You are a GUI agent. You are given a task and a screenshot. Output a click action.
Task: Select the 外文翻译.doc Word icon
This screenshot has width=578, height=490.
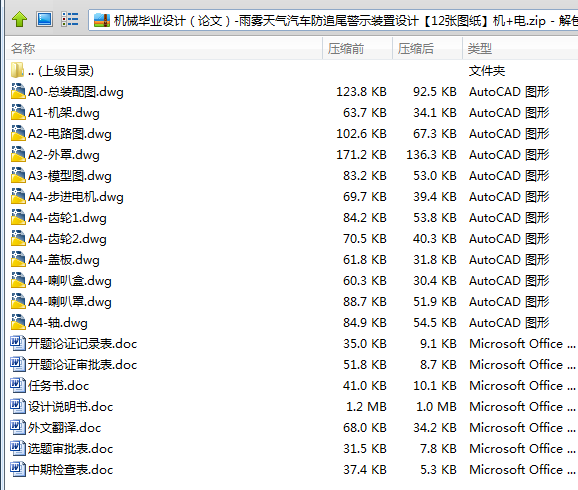[x=18, y=427]
